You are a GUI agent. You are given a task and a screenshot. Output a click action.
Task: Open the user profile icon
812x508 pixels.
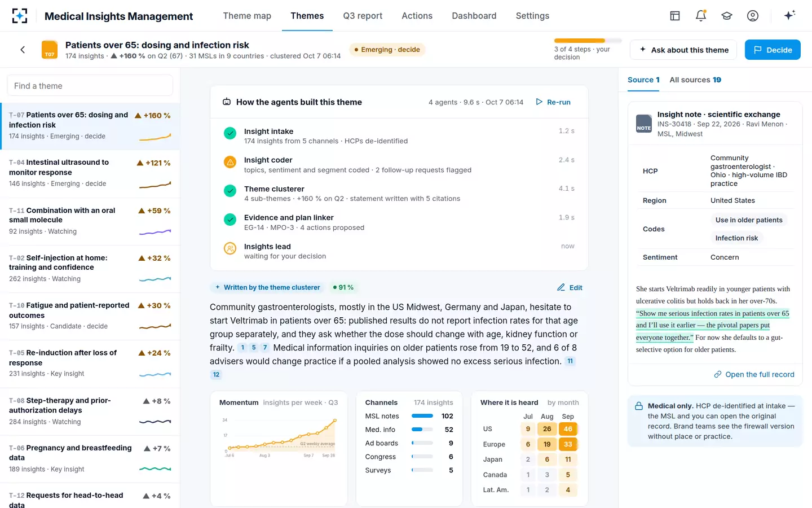coord(753,16)
